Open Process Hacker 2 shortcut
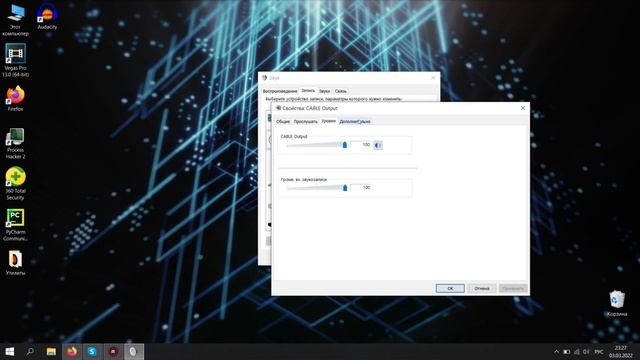This screenshot has height=360, width=640. coord(16,143)
